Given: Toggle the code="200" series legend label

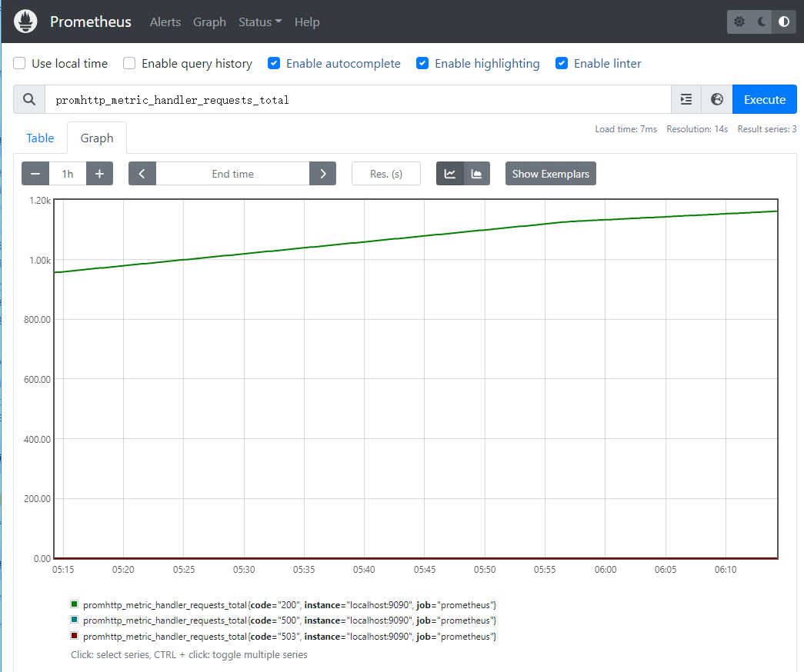Looking at the screenshot, I should point(290,605).
